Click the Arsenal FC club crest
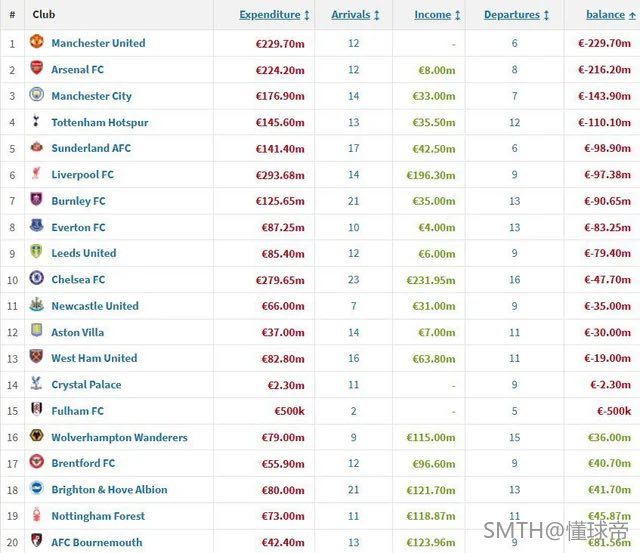 pyautogui.click(x=36, y=68)
